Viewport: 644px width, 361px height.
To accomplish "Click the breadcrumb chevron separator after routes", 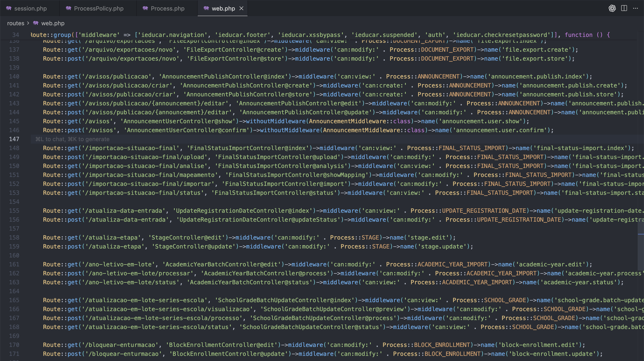I will [x=28, y=23].
